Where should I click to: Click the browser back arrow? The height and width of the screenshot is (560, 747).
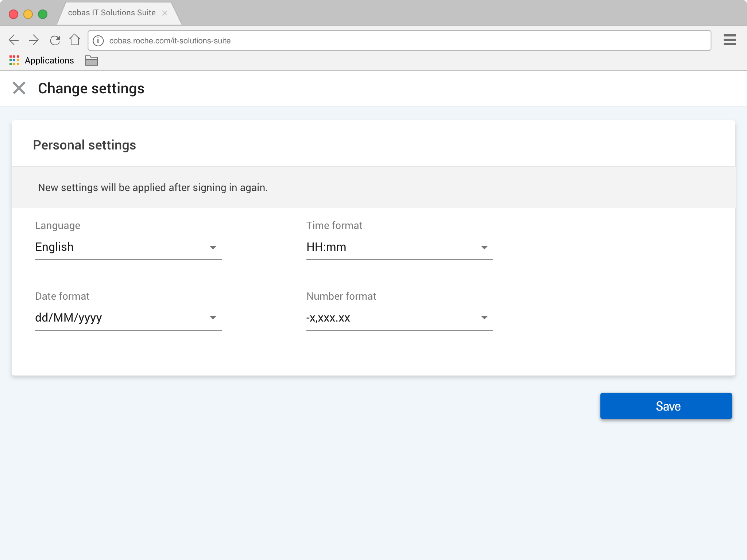(x=14, y=40)
